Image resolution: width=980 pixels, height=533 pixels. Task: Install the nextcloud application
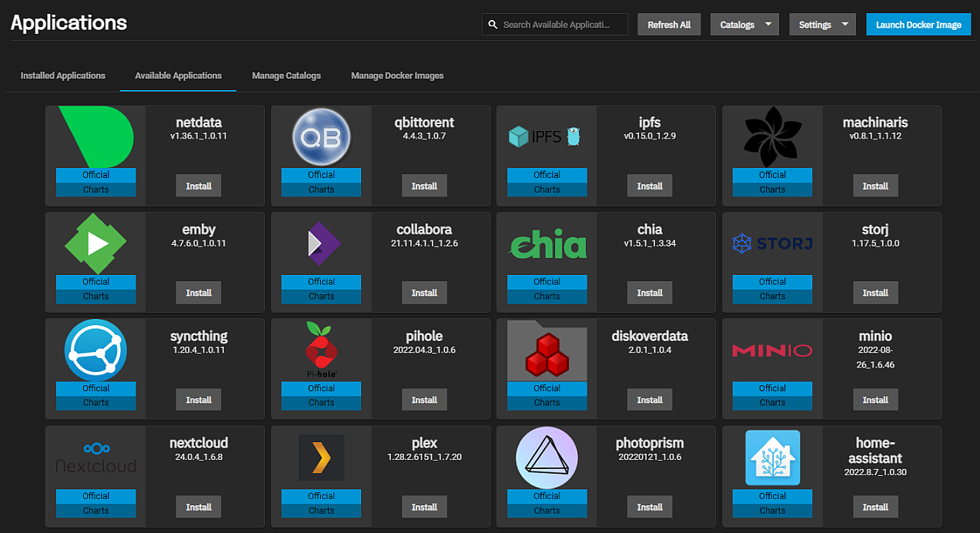(x=199, y=507)
